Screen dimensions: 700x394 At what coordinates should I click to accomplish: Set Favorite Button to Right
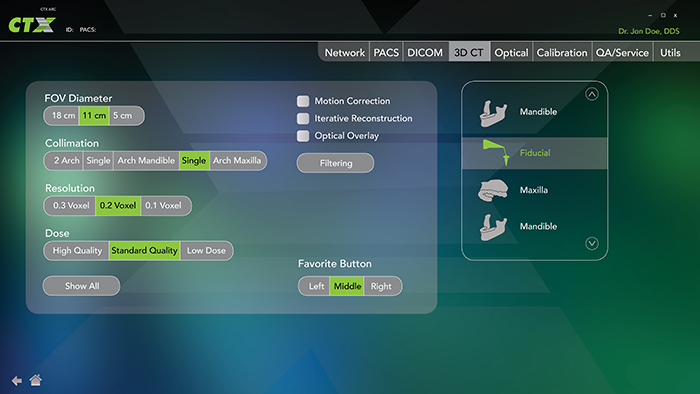382,286
